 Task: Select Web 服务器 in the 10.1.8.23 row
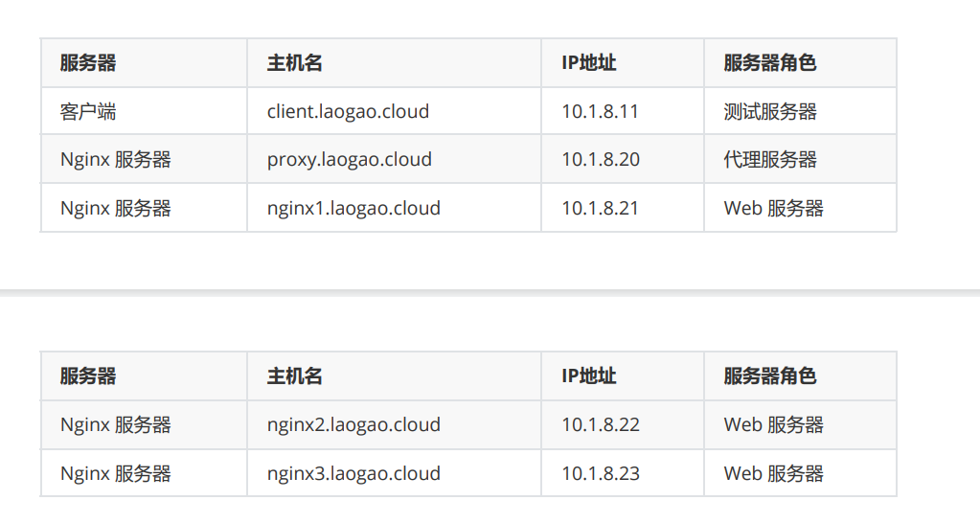(774, 473)
